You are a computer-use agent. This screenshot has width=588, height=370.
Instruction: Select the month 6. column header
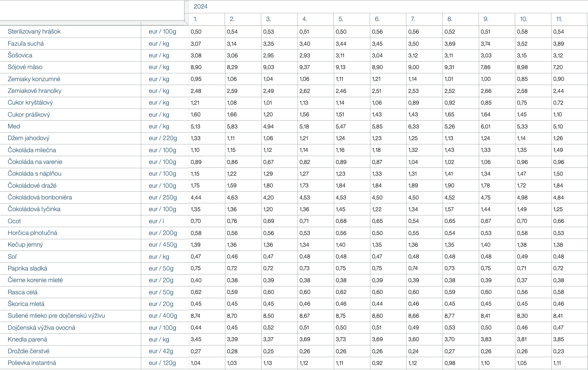[x=377, y=19]
